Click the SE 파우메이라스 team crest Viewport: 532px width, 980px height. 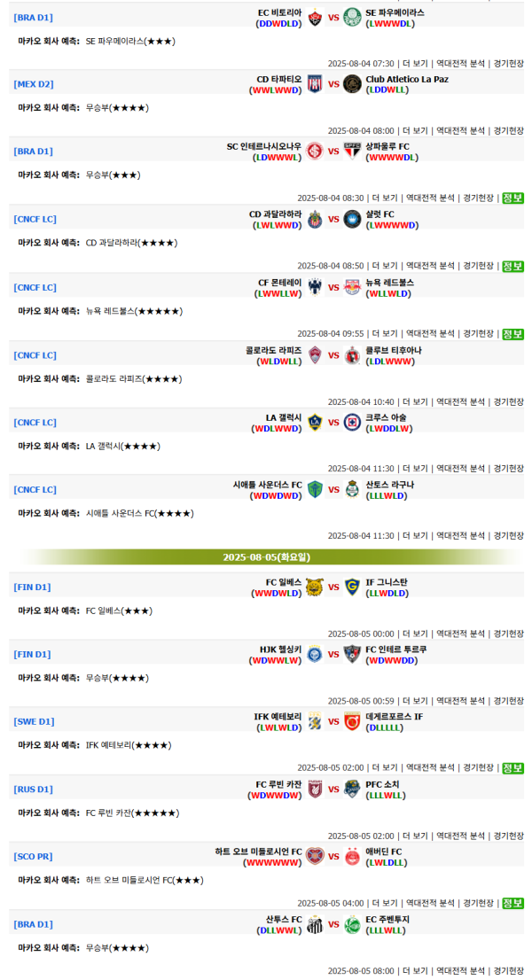point(352,17)
